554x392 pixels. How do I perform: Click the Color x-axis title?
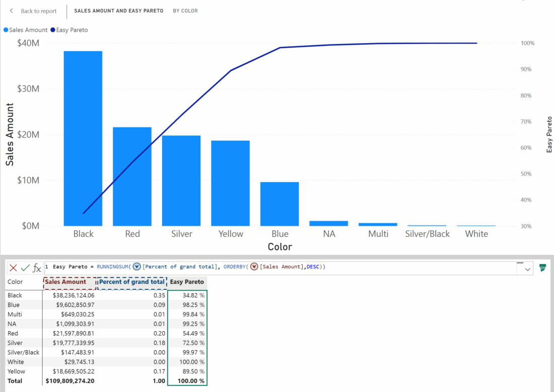coord(280,247)
